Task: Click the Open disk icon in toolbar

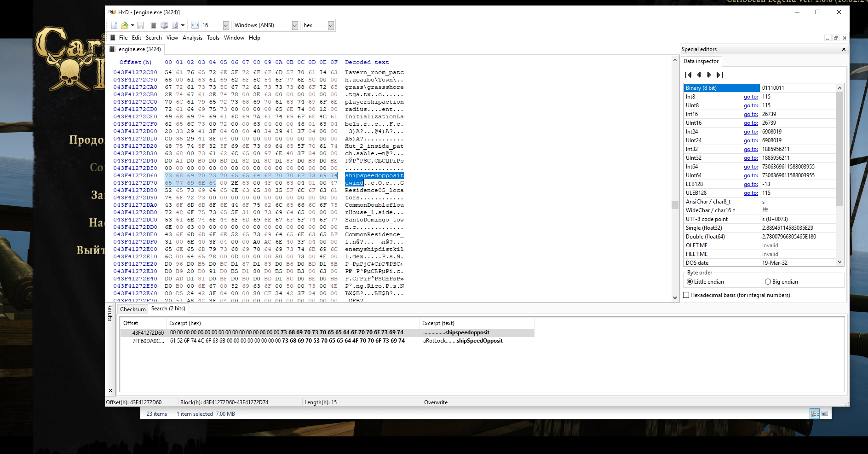Action: coord(164,25)
